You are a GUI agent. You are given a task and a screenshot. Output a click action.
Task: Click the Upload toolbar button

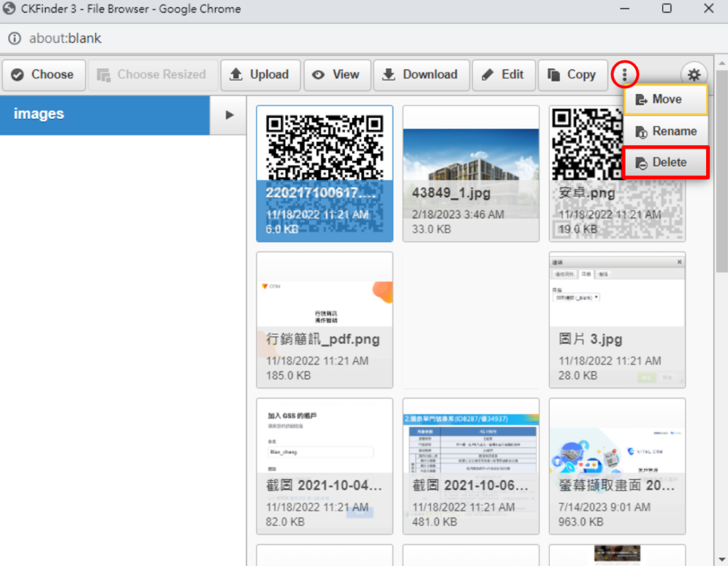[260, 75]
